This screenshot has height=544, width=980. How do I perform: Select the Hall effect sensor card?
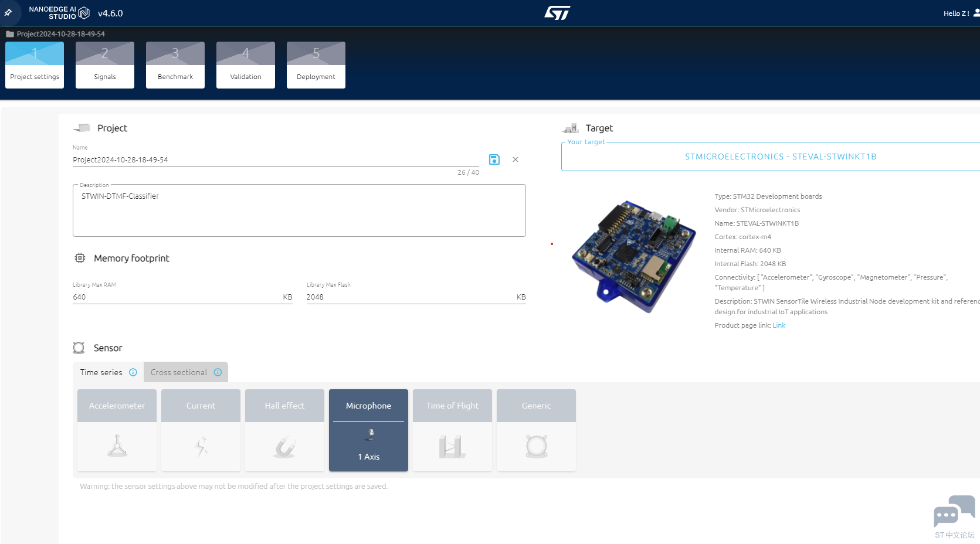[284, 430]
